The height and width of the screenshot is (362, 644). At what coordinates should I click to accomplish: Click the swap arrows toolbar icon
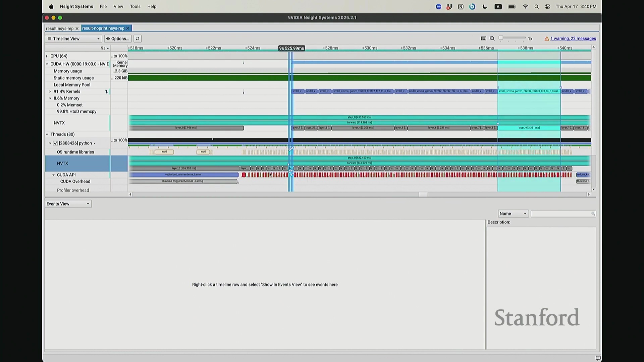click(138, 39)
